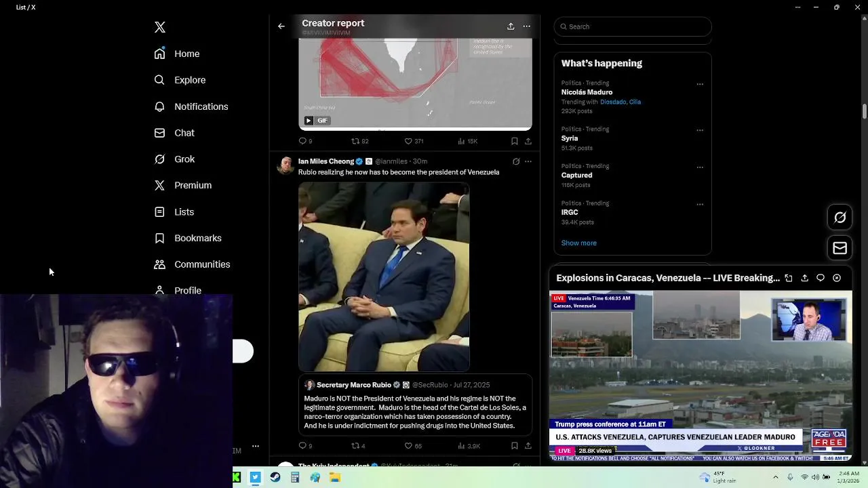868x488 pixels.
Task: Open Notifications from sidebar
Action: click(x=191, y=106)
